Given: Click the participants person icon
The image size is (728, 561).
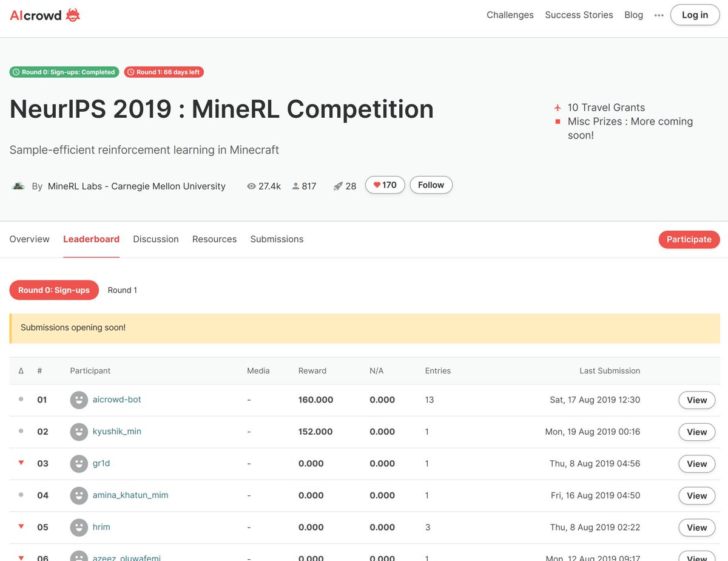Looking at the screenshot, I should (295, 186).
